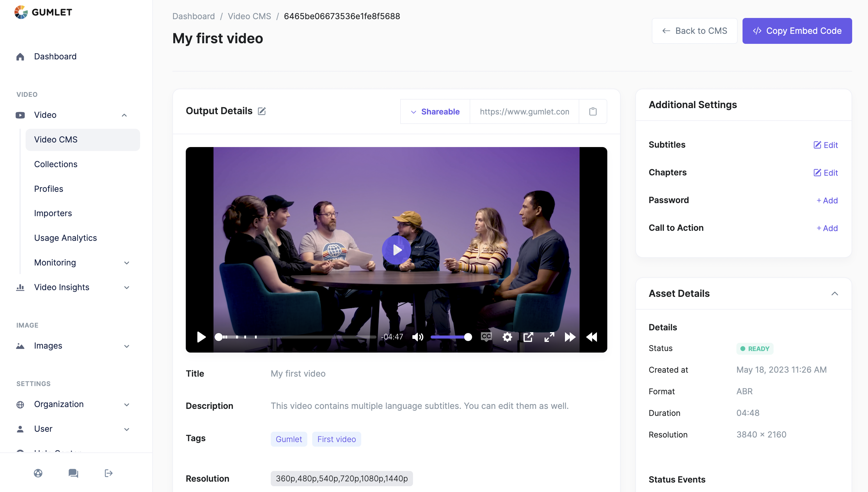Open video in popout window icon
The image size is (868, 492).
point(528,337)
